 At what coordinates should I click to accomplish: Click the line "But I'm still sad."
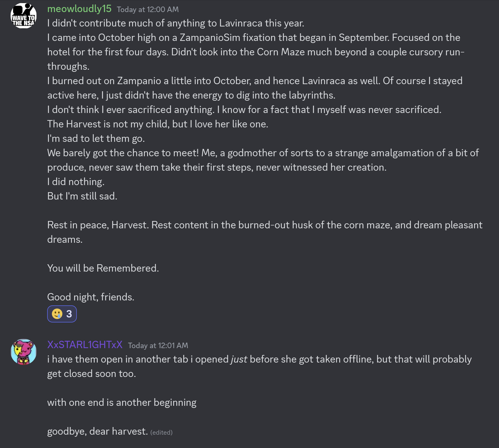click(82, 196)
